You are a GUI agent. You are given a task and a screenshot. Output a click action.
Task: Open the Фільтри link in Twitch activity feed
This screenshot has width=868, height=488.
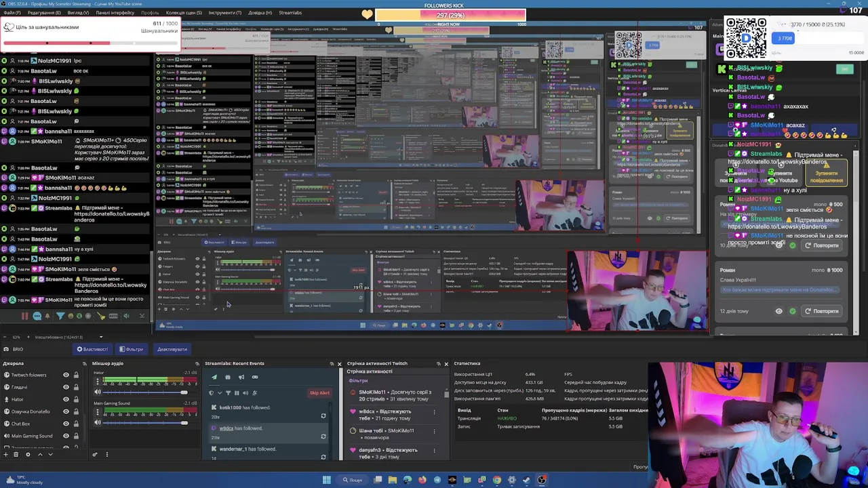tap(358, 380)
